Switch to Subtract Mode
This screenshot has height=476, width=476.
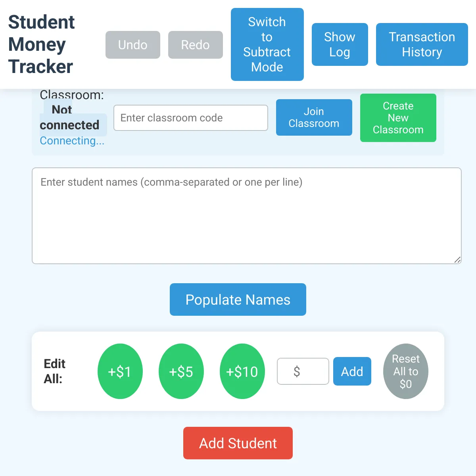click(267, 44)
